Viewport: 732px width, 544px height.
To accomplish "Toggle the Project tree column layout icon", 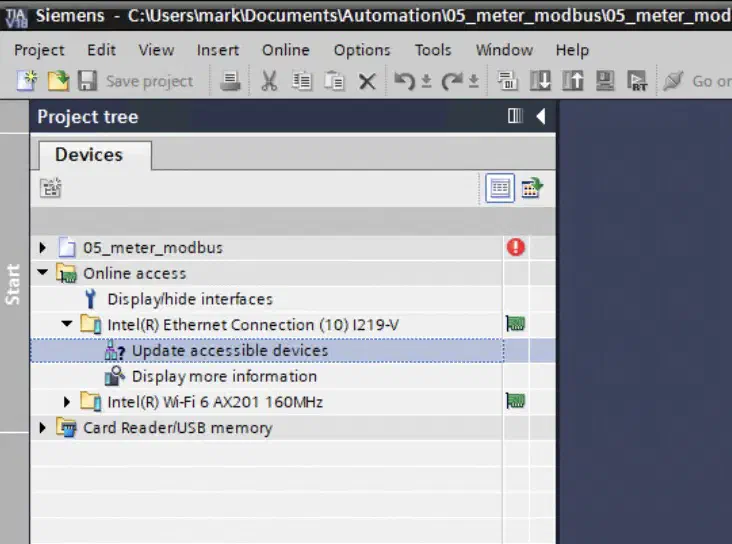I will (x=515, y=116).
